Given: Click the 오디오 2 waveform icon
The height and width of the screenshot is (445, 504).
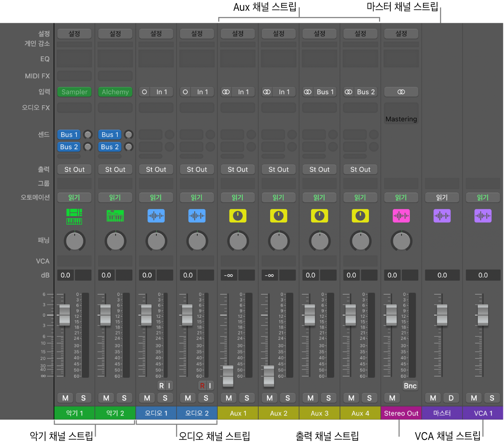Looking at the screenshot, I should tap(197, 216).
